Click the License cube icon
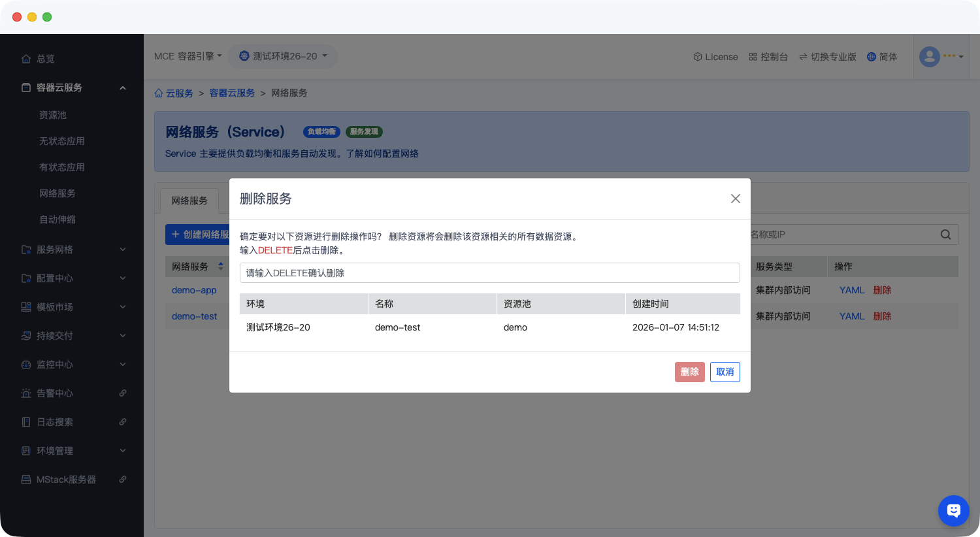This screenshot has height=537, width=980. [697, 57]
